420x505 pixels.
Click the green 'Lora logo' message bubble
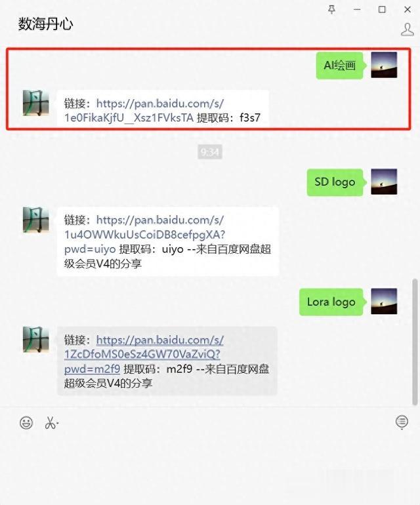point(331,302)
